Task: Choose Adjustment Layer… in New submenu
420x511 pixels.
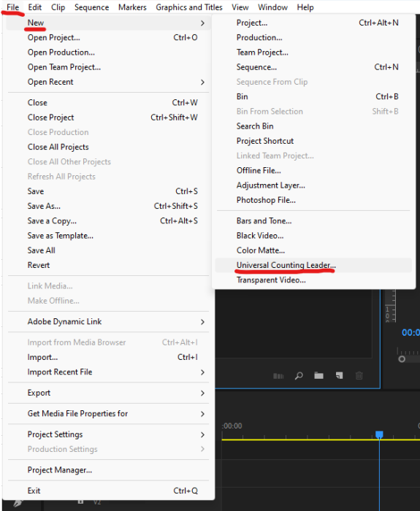Action: coord(313,185)
